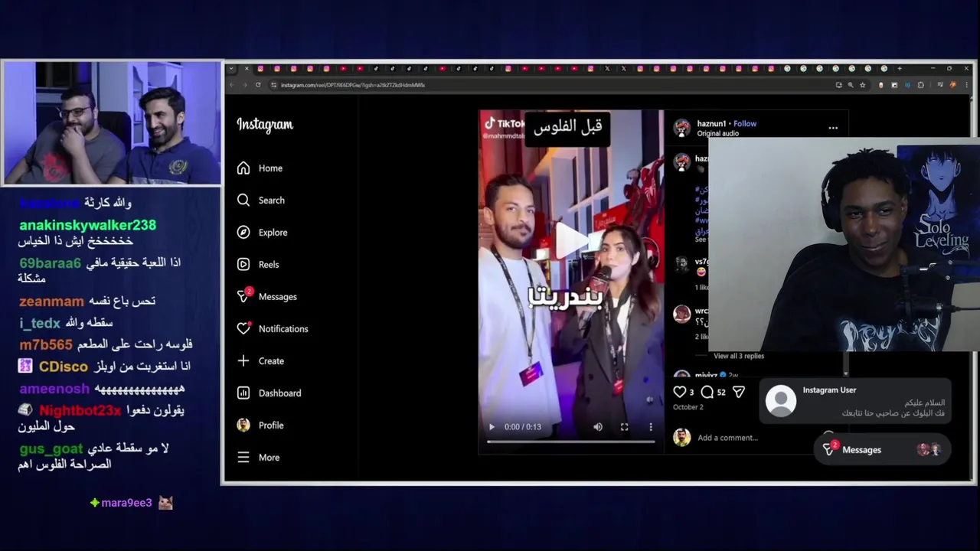Open Dashboard from the sidebar
Screen dimensions: 980x551
pos(269,393)
